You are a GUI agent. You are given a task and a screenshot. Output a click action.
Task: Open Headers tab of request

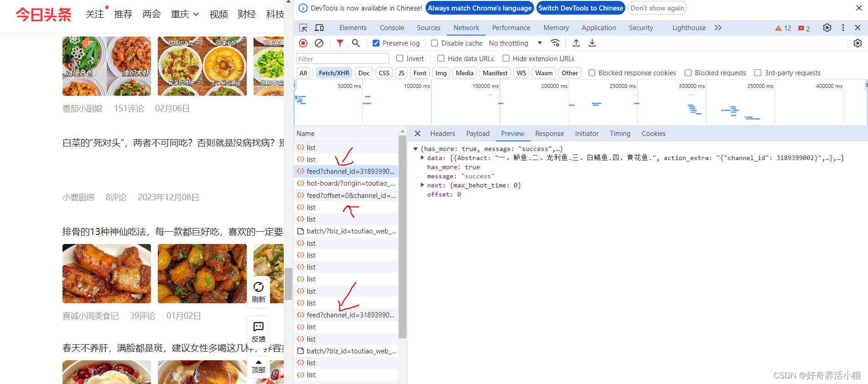[x=442, y=134]
